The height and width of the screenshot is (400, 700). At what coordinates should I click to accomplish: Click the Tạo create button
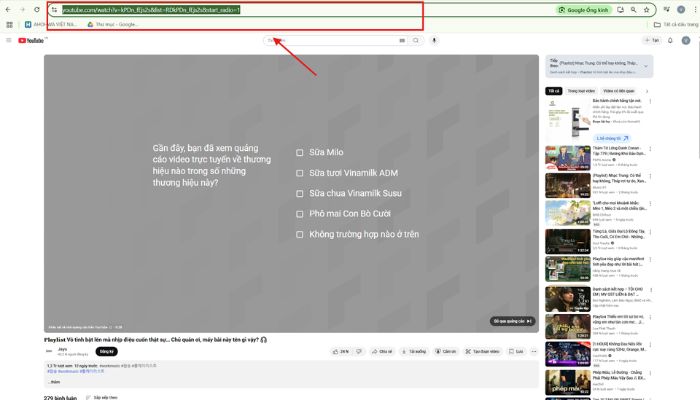[x=652, y=40]
